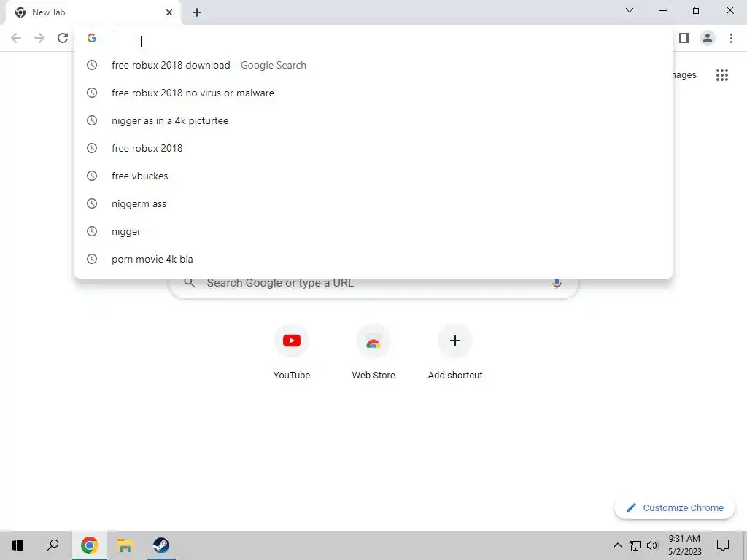Open the Chrome three-dot menu
The image size is (747, 560).
coord(731,38)
